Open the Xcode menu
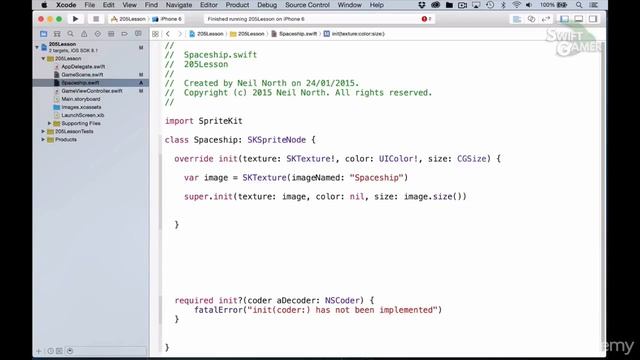This screenshot has height=360, width=640. 66,5
